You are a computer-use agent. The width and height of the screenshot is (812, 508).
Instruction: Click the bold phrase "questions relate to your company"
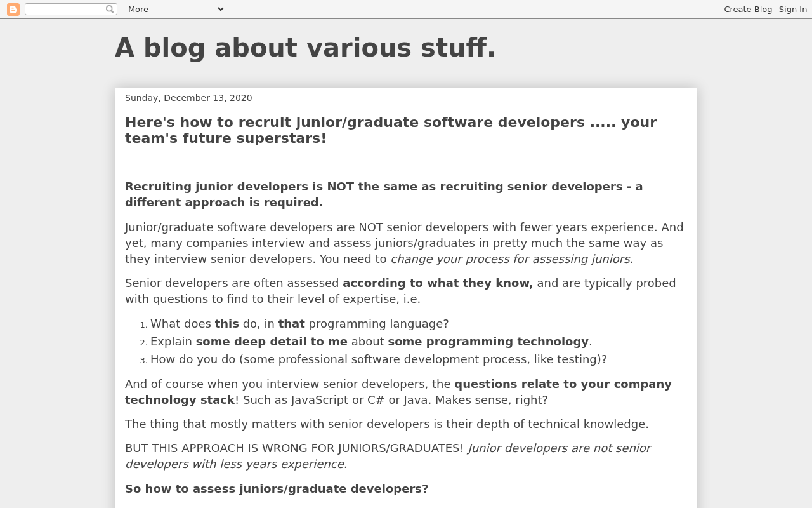(x=563, y=384)
